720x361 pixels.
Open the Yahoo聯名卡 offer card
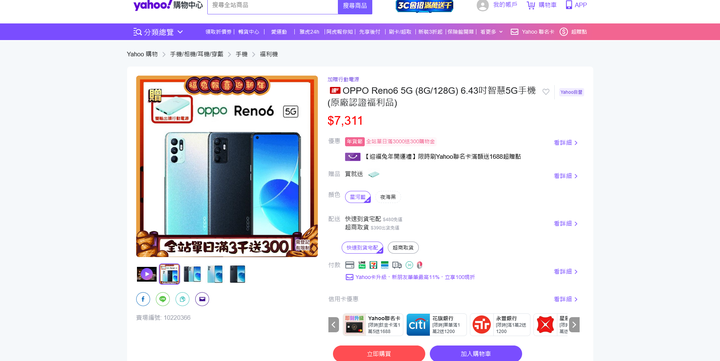373,325
